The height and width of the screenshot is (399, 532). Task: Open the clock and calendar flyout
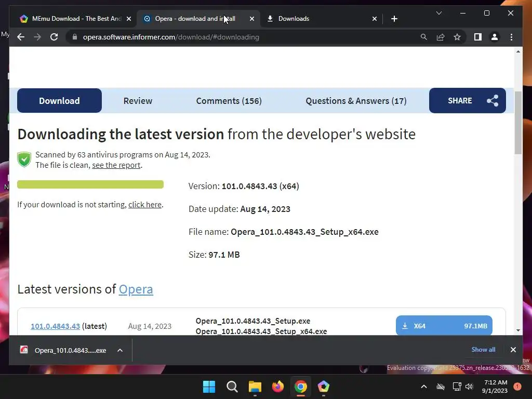click(495, 387)
